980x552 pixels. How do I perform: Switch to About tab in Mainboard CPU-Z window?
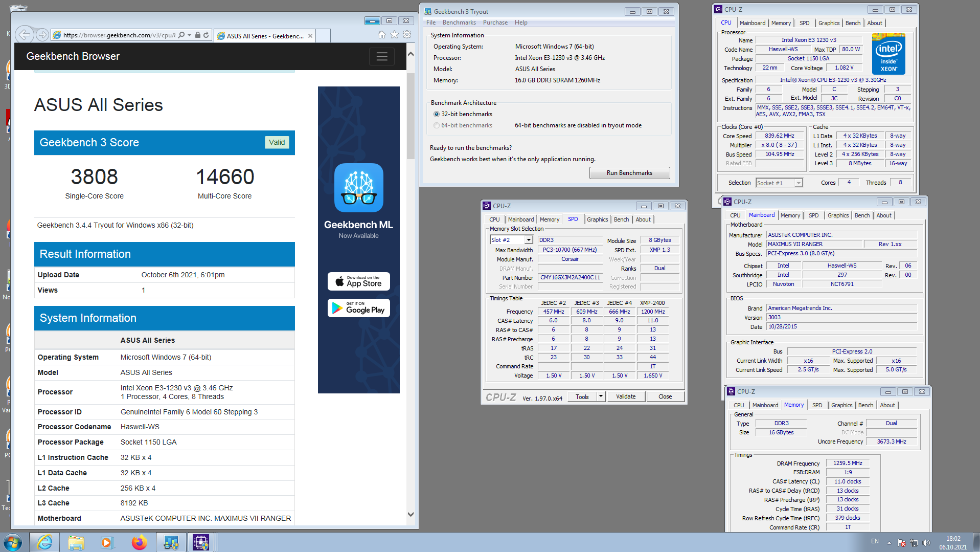[884, 215]
